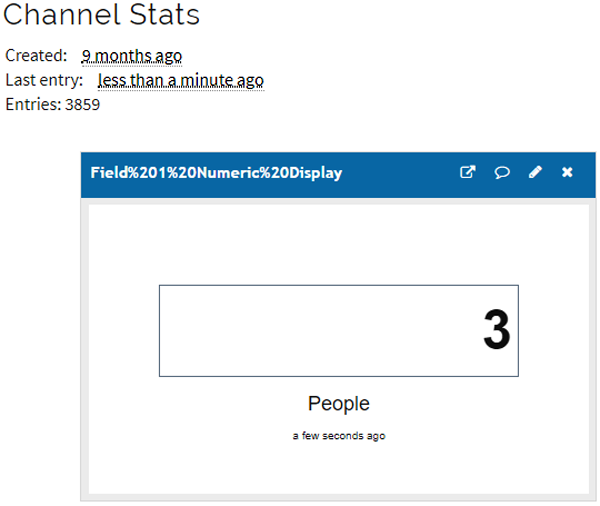Click white widget area below the timestamp
Image resolution: width=600 pixels, height=506 pixels.
(x=338, y=468)
